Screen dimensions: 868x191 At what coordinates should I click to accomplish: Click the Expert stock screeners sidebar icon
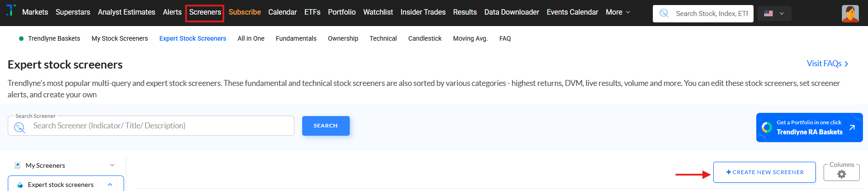[20, 185]
